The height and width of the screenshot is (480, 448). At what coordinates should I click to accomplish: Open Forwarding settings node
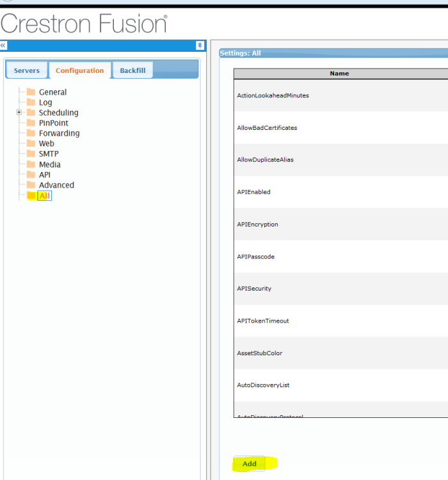pos(59,134)
